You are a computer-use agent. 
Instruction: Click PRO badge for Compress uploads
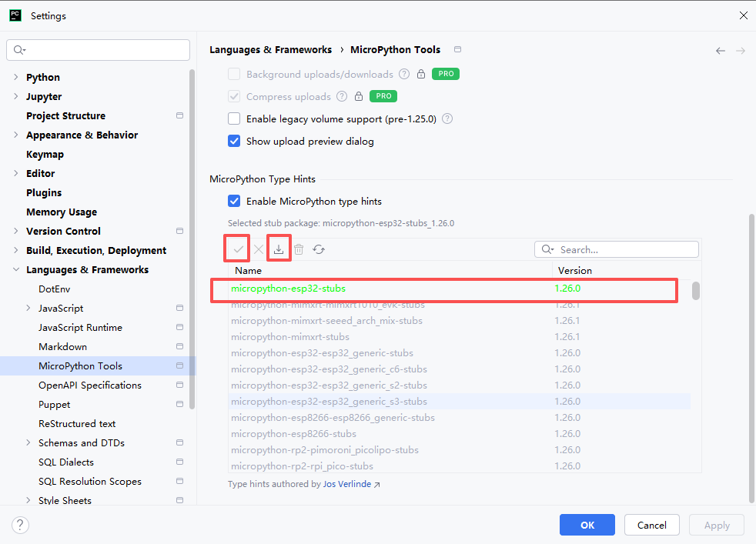pos(383,96)
